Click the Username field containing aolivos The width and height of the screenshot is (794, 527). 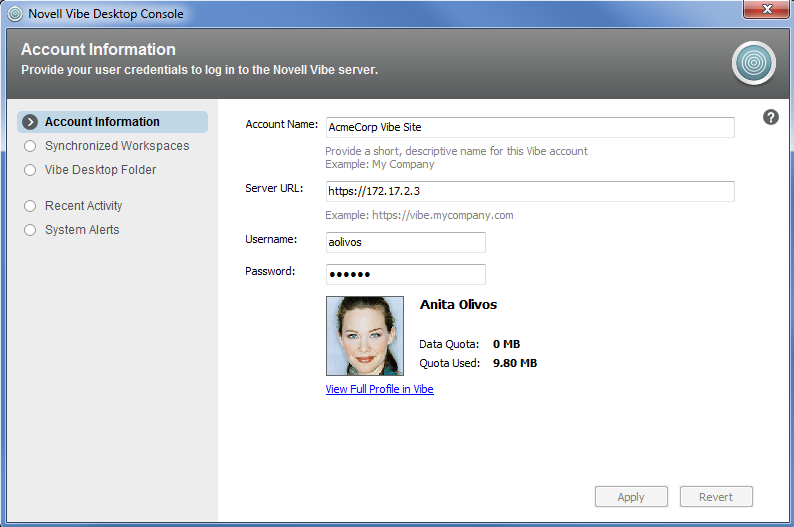click(405, 243)
